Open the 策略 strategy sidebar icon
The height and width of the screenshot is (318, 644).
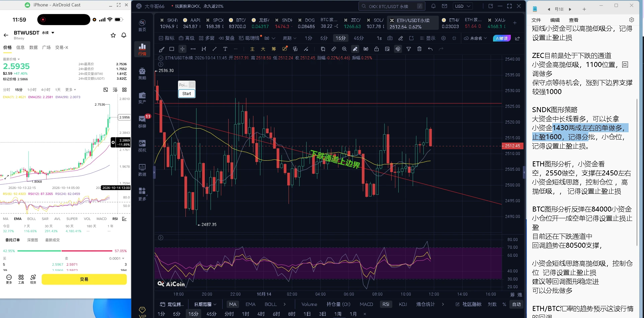(x=142, y=73)
